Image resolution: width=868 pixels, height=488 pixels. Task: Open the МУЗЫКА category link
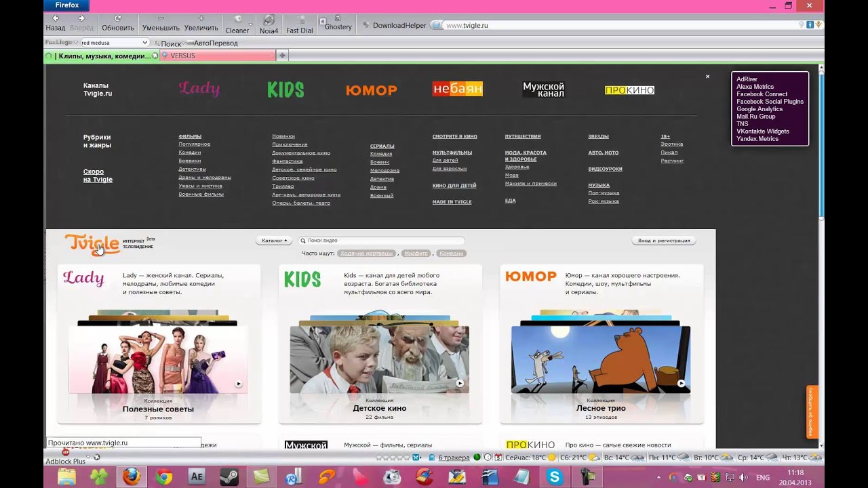click(599, 185)
